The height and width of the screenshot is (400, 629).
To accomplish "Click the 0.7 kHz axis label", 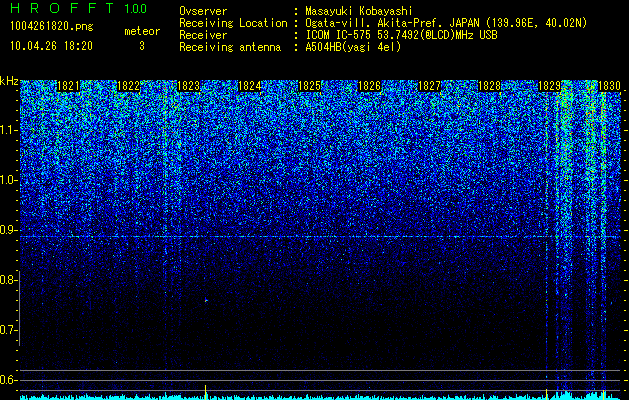I will tap(9, 330).
